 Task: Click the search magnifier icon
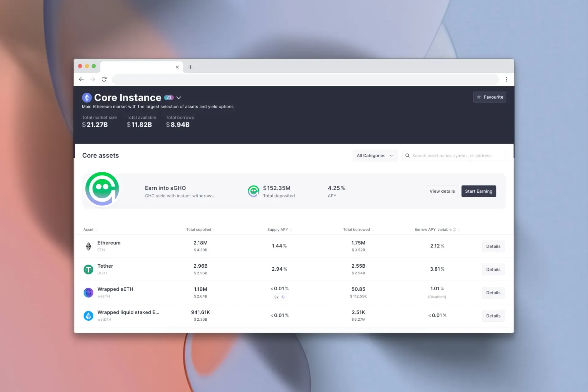pos(407,156)
